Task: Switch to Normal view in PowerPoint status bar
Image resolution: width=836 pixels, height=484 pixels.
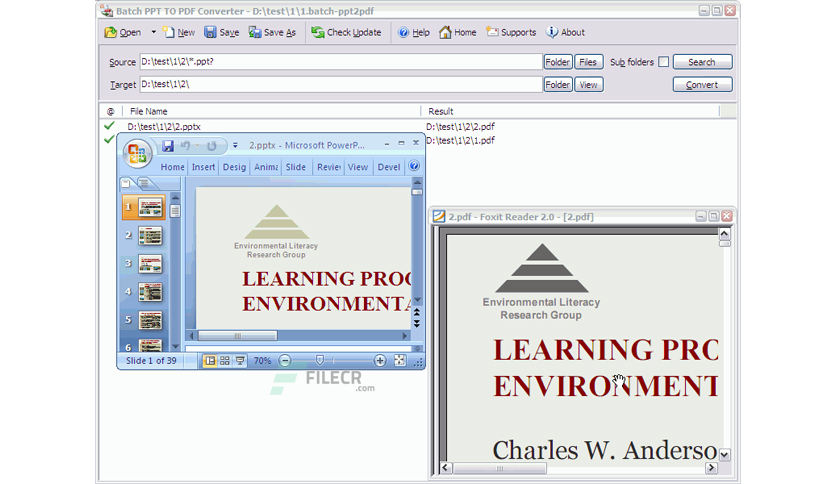Action: [x=210, y=361]
